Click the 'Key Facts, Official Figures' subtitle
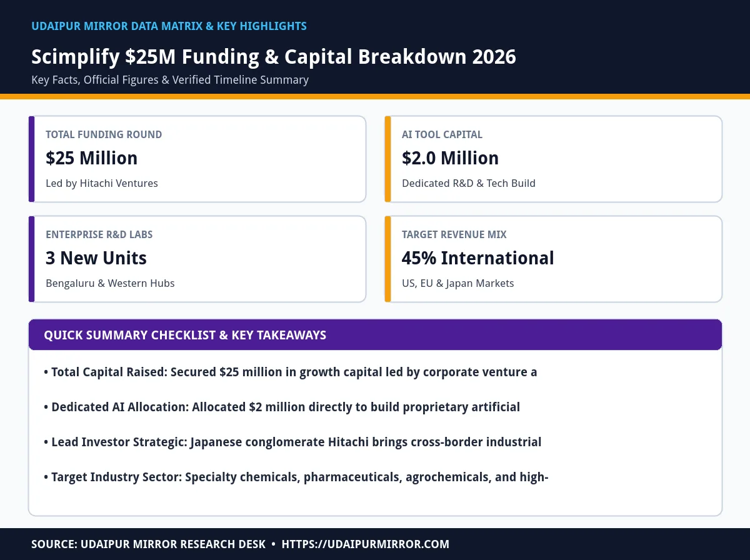The height and width of the screenshot is (560, 750). [x=170, y=80]
